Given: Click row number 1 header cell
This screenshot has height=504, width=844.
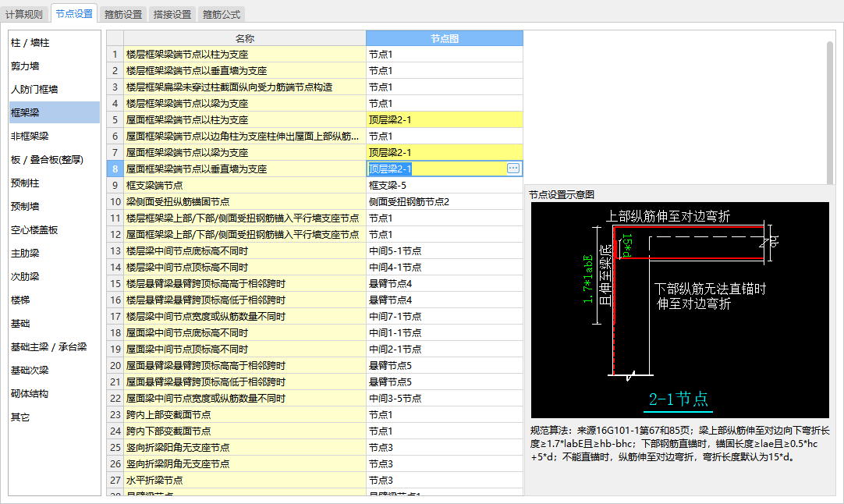Looking at the screenshot, I should [x=115, y=55].
